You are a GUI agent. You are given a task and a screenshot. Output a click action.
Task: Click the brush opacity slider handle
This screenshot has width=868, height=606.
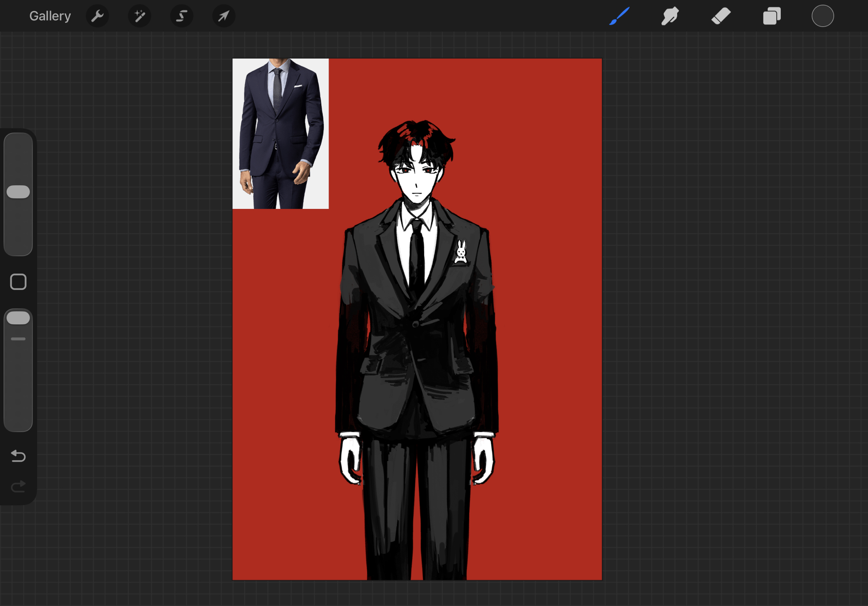tap(18, 318)
